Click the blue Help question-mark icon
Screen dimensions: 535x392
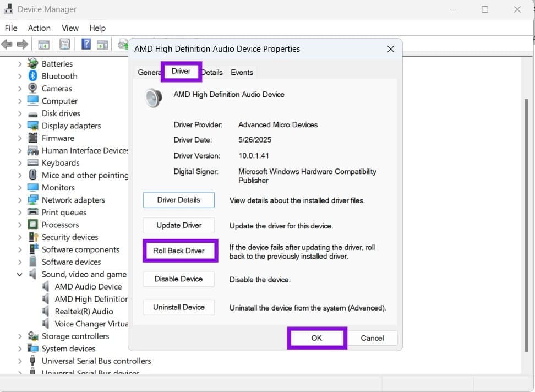tap(86, 44)
